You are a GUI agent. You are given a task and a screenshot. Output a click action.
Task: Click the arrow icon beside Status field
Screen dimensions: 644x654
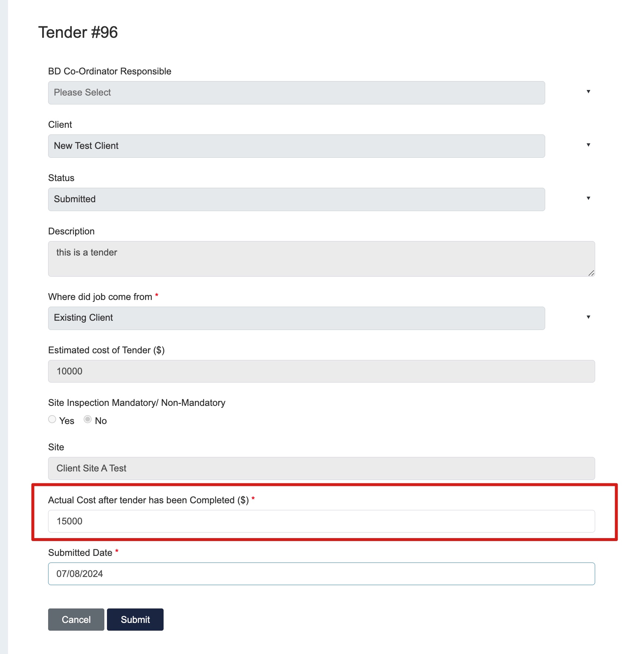[x=588, y=198]
